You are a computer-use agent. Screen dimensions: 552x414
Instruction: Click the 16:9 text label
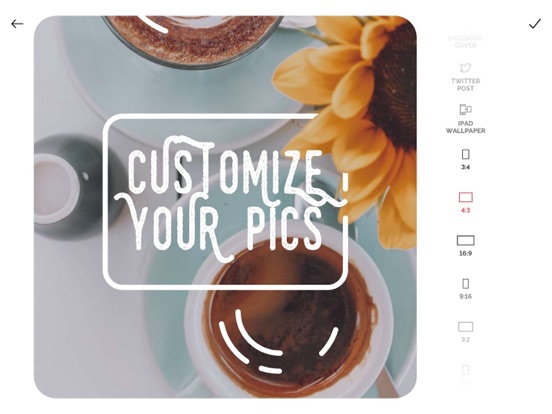(x=465, y=253)
